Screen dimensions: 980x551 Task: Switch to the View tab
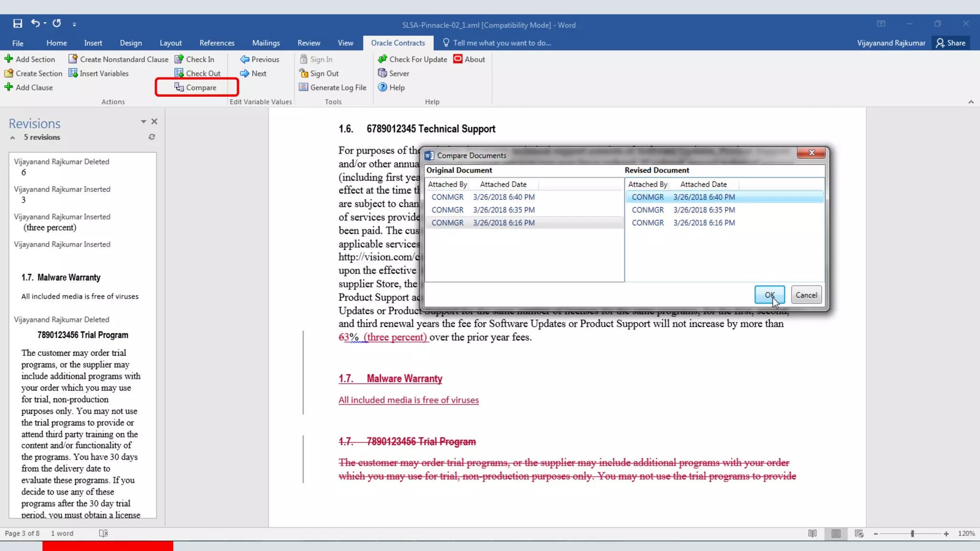[x=345, y=43]
